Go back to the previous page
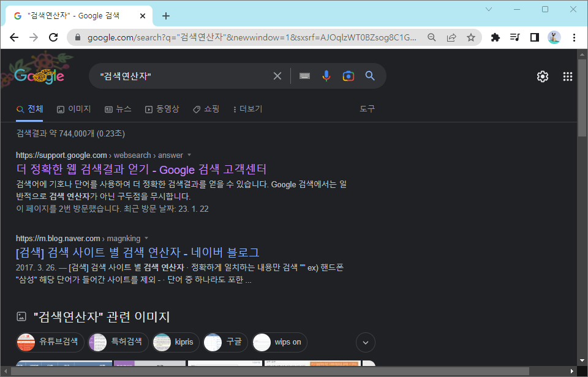 (x=14, y=37)
